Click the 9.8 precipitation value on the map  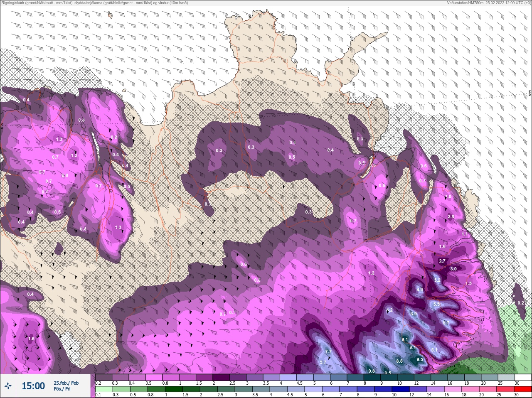point(372,371)
